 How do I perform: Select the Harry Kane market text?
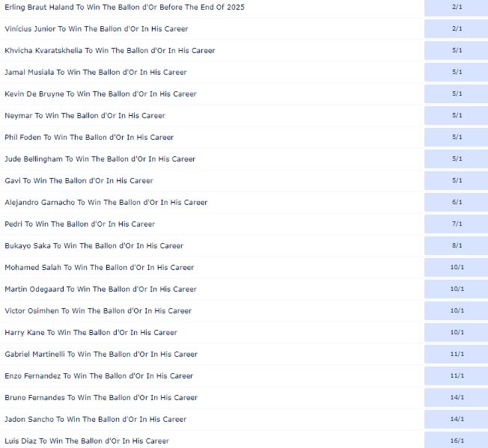(x=91, y=332)
